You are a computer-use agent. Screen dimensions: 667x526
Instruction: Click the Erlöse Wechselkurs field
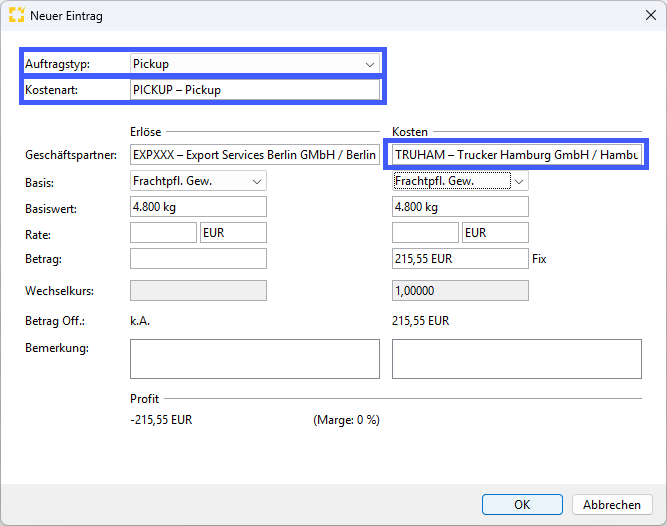[198, 290]
